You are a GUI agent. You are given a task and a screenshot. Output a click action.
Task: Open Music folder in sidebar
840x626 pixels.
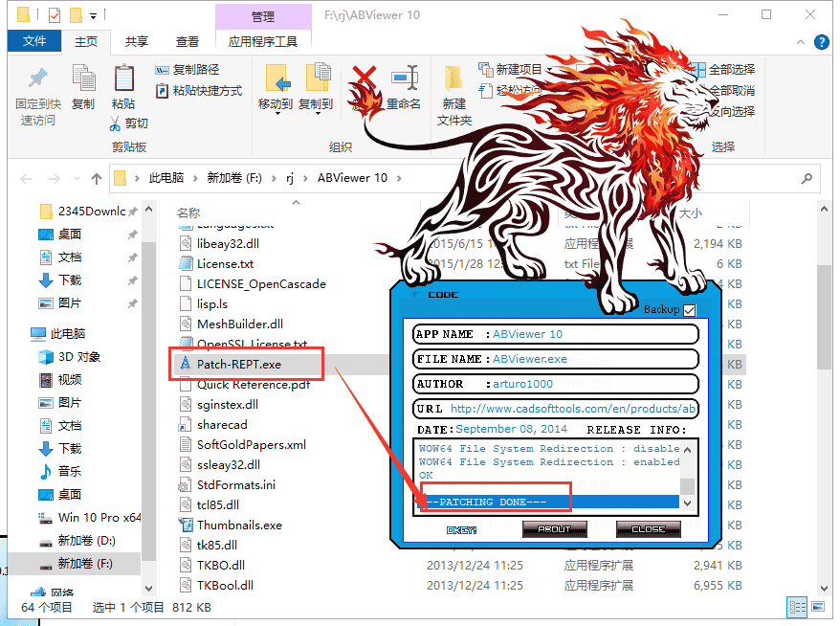60,472
